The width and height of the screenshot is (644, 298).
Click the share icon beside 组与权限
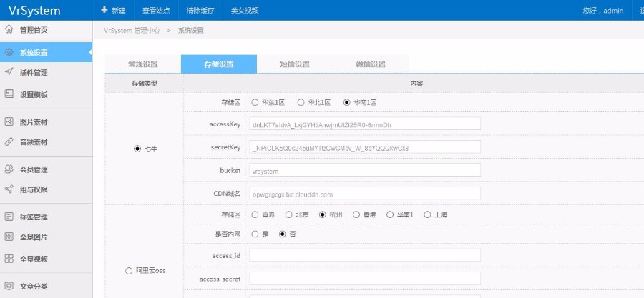coord(9,189)
